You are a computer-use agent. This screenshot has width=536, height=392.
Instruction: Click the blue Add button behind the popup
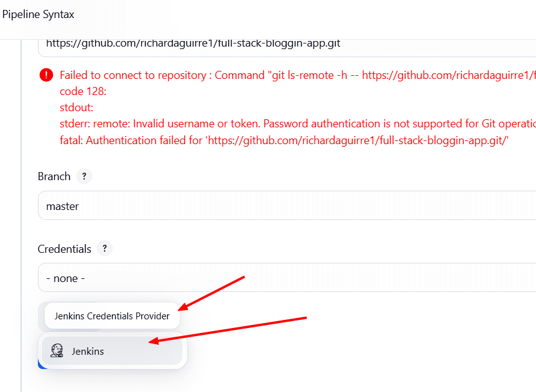[42, 365]
